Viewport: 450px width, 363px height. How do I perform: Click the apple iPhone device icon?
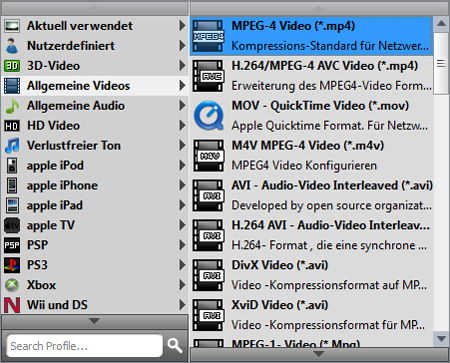pos(12,186)
